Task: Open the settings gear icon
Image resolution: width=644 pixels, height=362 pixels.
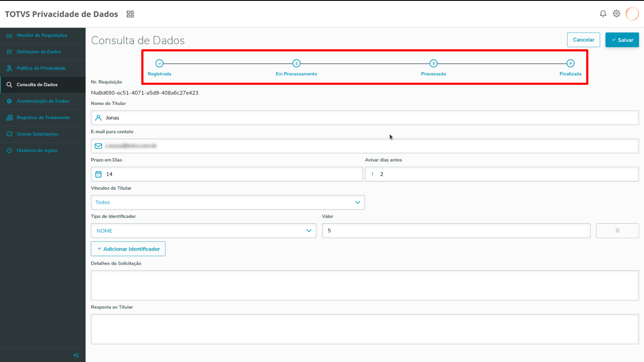Action: coord(617,14)
